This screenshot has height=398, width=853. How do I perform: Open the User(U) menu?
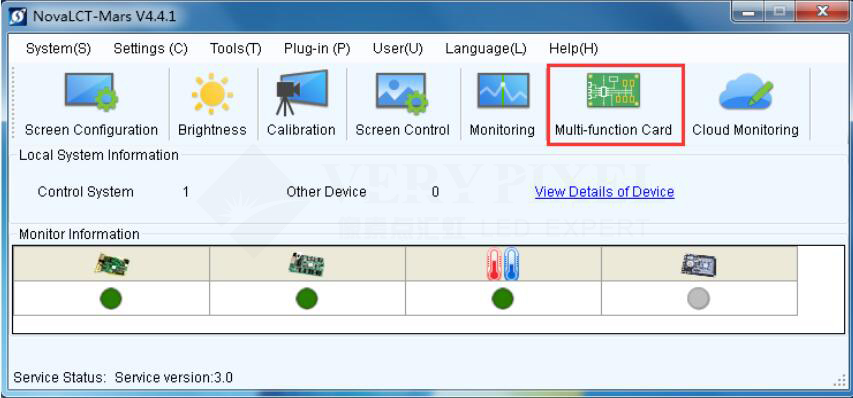398,48
